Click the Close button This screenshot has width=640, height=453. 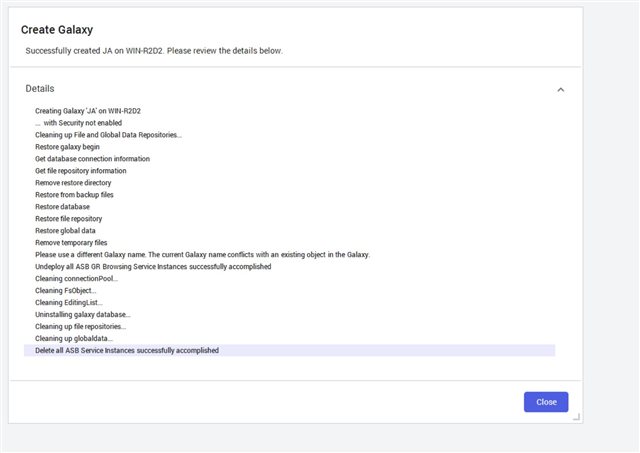coord(546,402)
